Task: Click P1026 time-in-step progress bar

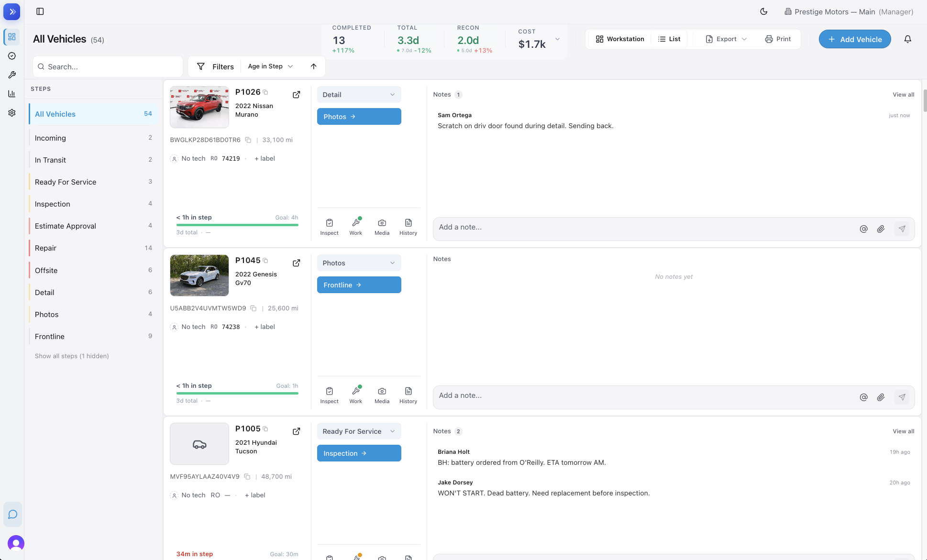Action: 237,225
